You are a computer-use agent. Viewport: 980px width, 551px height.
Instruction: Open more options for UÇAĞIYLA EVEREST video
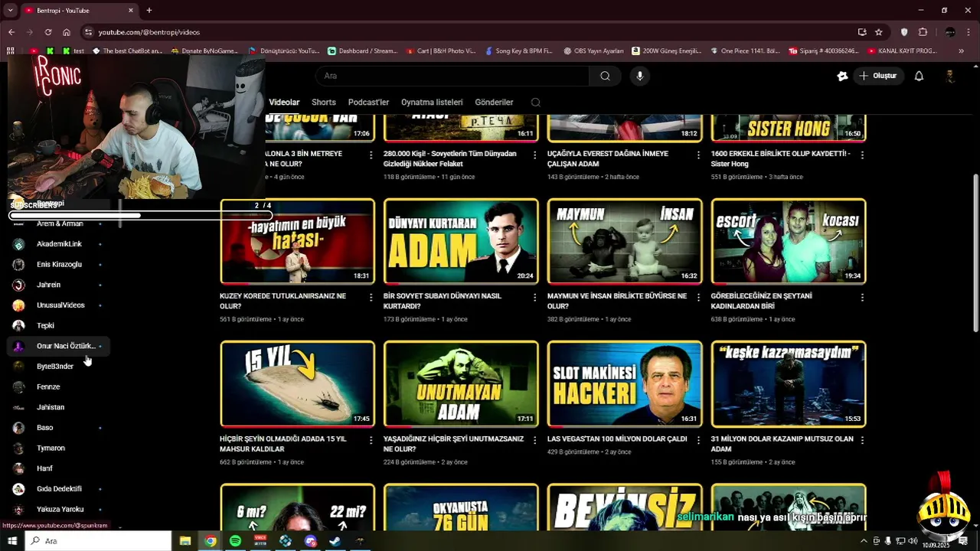[x=698, y=155]
